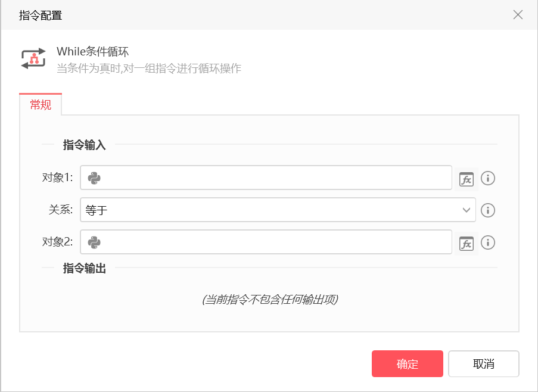Screen dimensions: 538x392
Task: Click the fx expression button for 对象2
Action: 467,244
